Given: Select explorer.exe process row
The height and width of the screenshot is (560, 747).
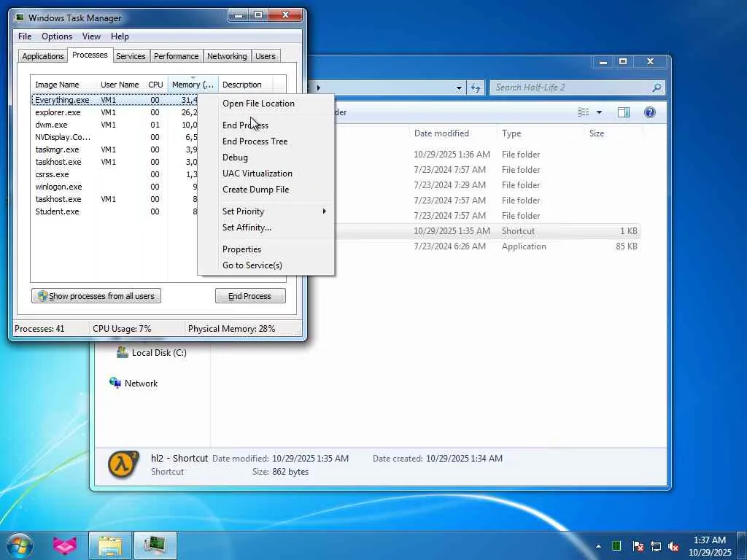Looking at the screenshot, I should coord(115,112).
